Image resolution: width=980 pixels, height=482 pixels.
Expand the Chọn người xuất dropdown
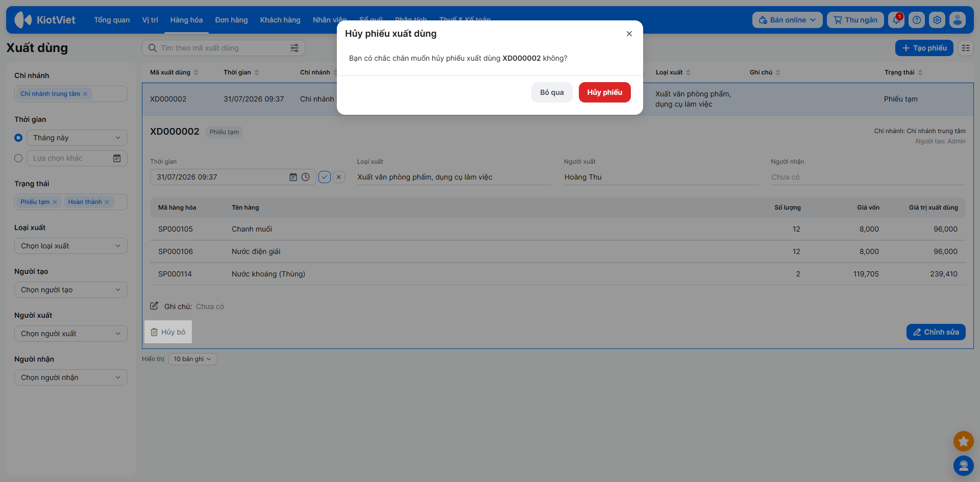click(x=71, y=334)
